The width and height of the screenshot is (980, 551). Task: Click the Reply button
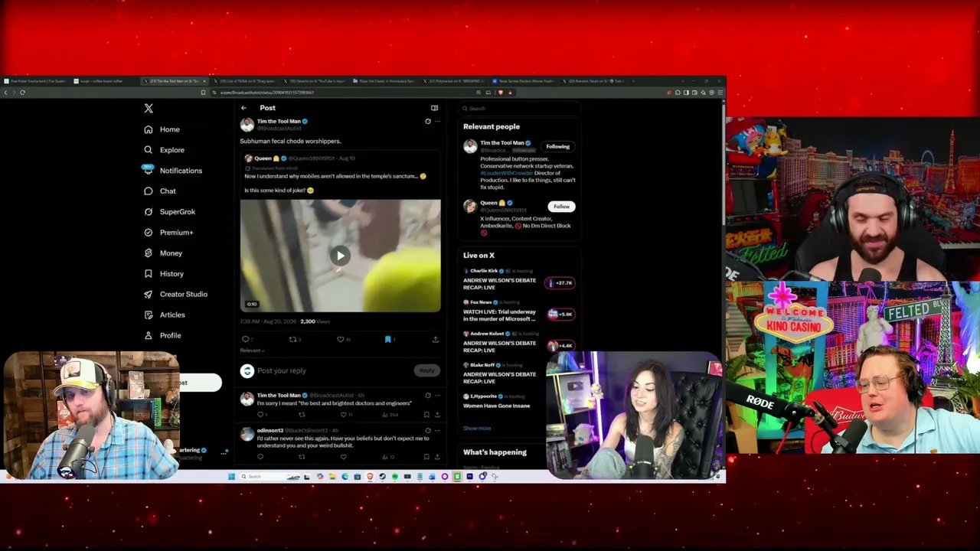tap(426, 371)
